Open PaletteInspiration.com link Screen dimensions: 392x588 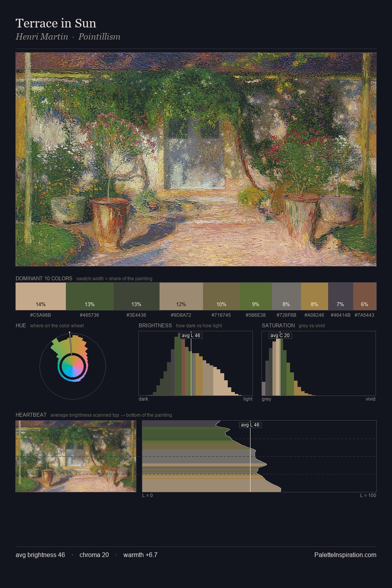345,555
